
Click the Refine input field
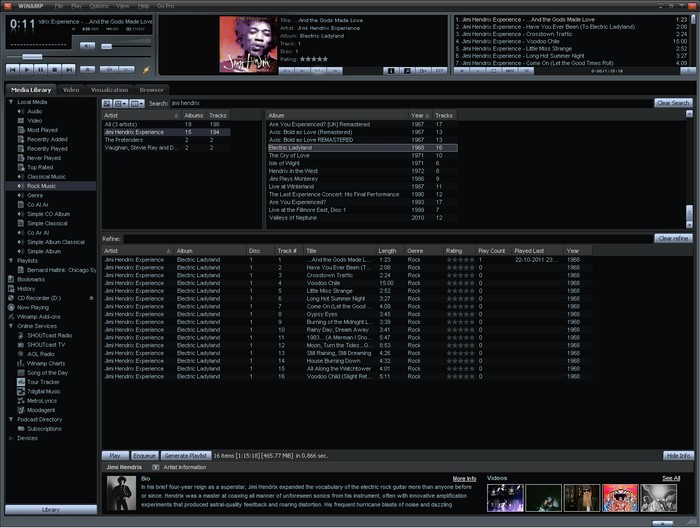388,239
